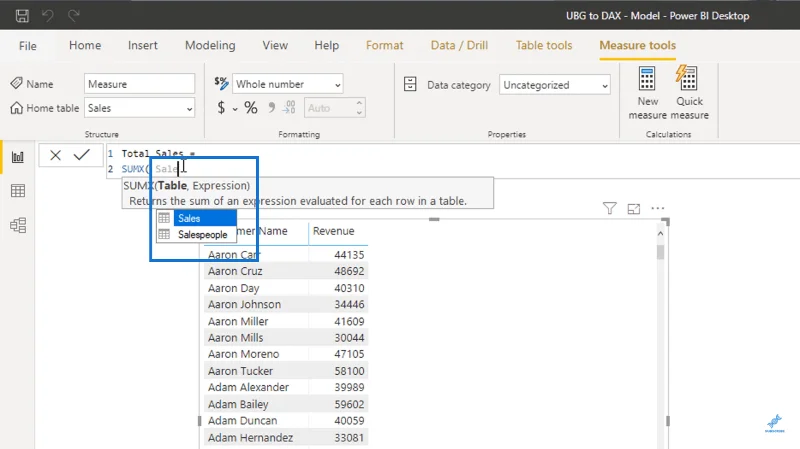Image resolution: width=800 pixels, height=449 pixels.
Task: Click the Undo arrow icon
Action: (x=48, y=16)
